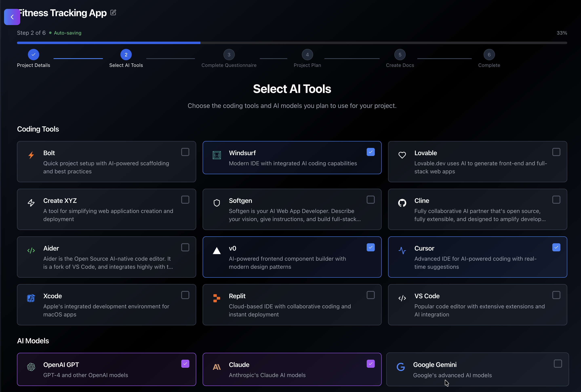
Task: Click the OpenAI GPT card description
Action: pyautogui.click(x=85, y=375)
